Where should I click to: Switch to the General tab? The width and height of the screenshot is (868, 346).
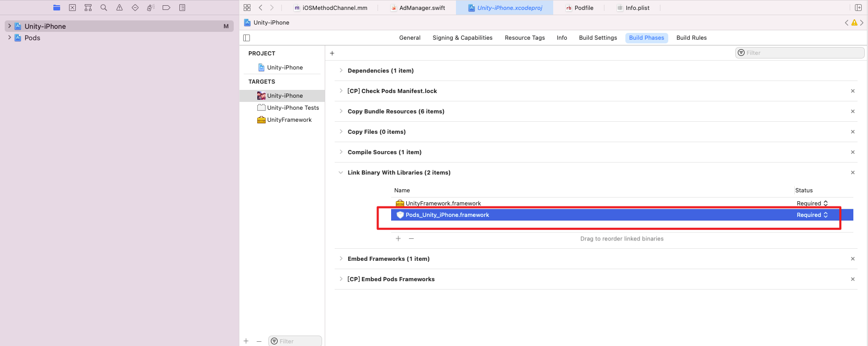tap(410, 38)
